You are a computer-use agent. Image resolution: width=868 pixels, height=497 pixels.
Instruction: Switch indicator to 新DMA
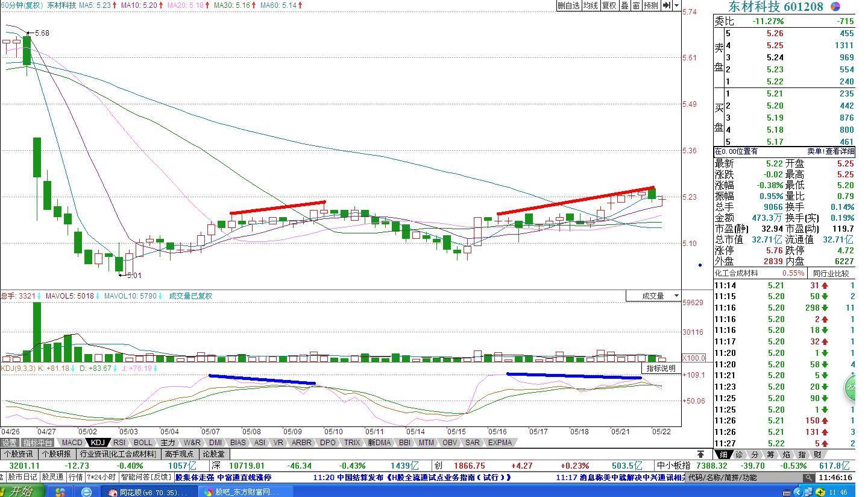379,443
